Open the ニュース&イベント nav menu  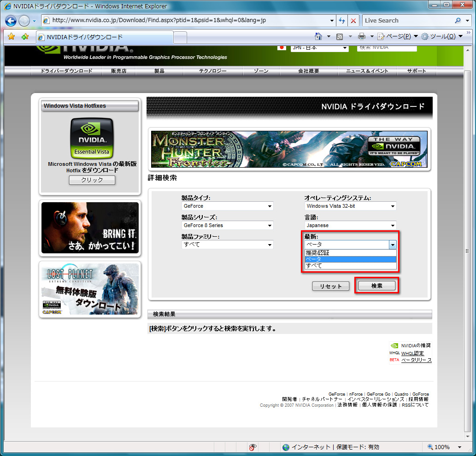367,71
